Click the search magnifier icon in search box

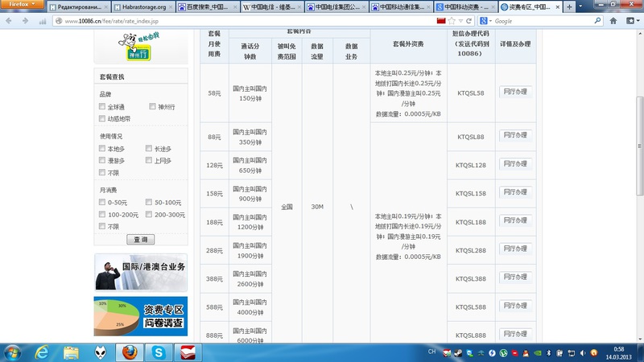pos(597,21)
